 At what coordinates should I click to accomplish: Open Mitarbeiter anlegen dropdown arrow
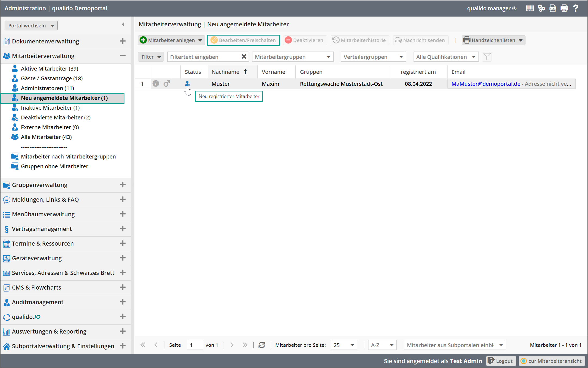pyautogui.click(x=200, y=40)
